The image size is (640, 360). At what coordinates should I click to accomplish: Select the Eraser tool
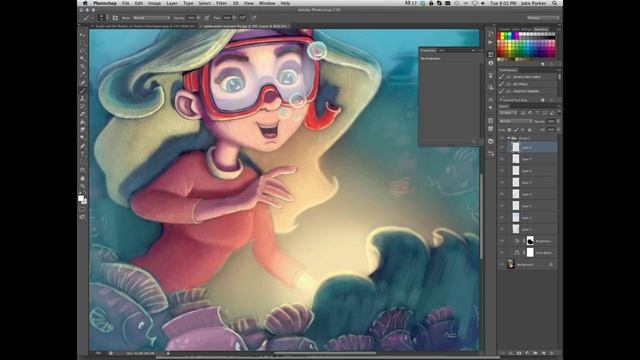[83, 114]
